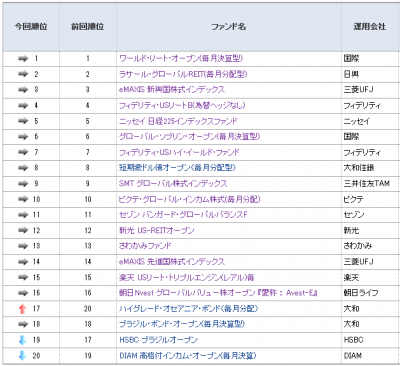The height and width of the screenshot is (366, 400).
Task: Click the 運用会社 column header
Action: pos(370,27)
